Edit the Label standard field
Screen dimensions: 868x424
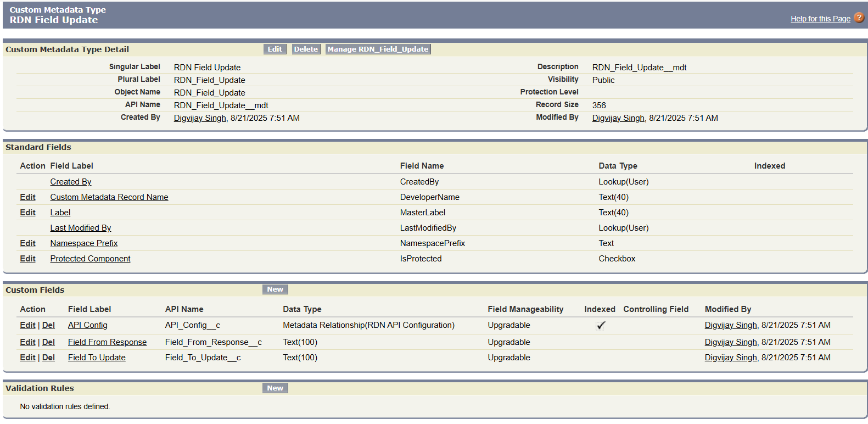click(27, 213)
